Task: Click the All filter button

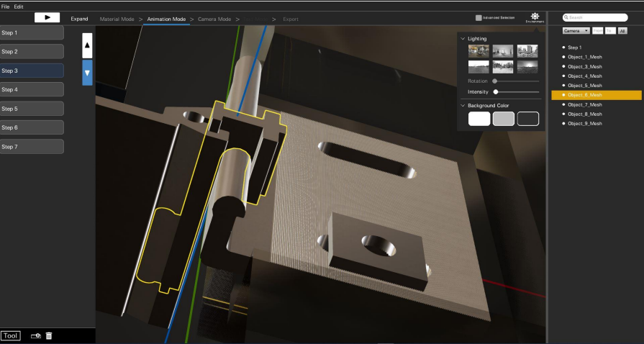Action: point(622,31)
